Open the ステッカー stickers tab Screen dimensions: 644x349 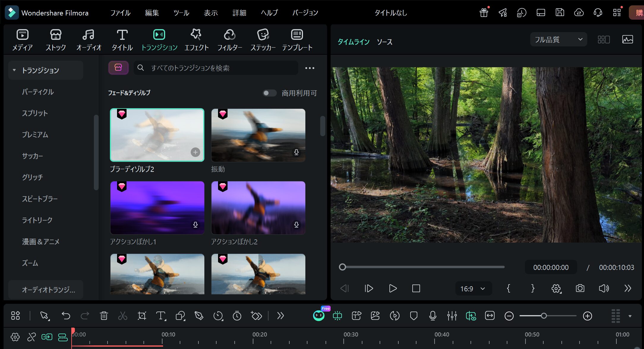point(263,40)
